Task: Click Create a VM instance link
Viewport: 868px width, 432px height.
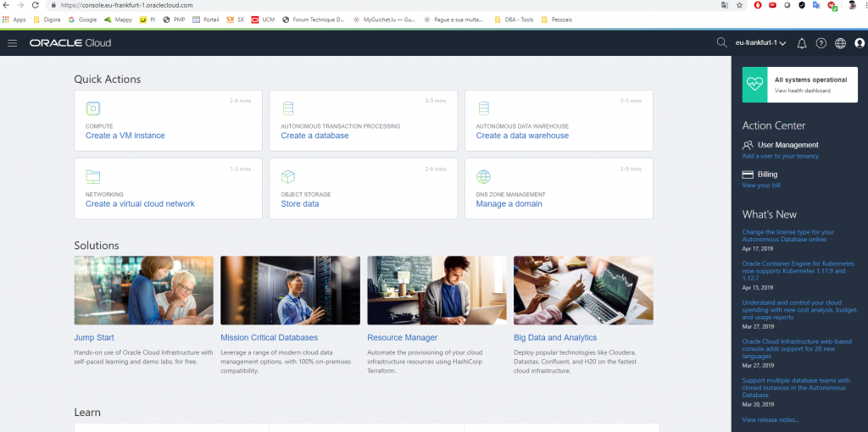Action: 125,136
